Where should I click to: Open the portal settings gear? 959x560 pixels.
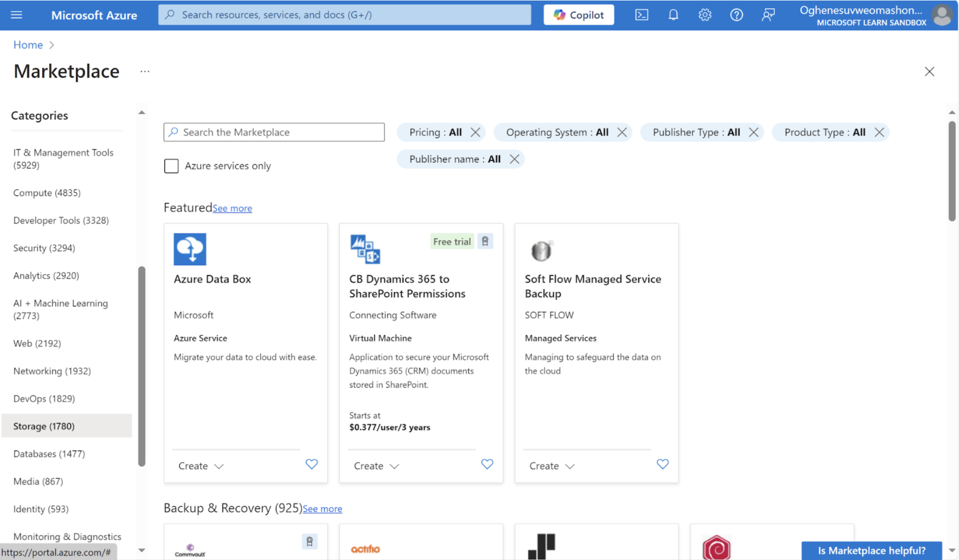[x=705, y=15]
